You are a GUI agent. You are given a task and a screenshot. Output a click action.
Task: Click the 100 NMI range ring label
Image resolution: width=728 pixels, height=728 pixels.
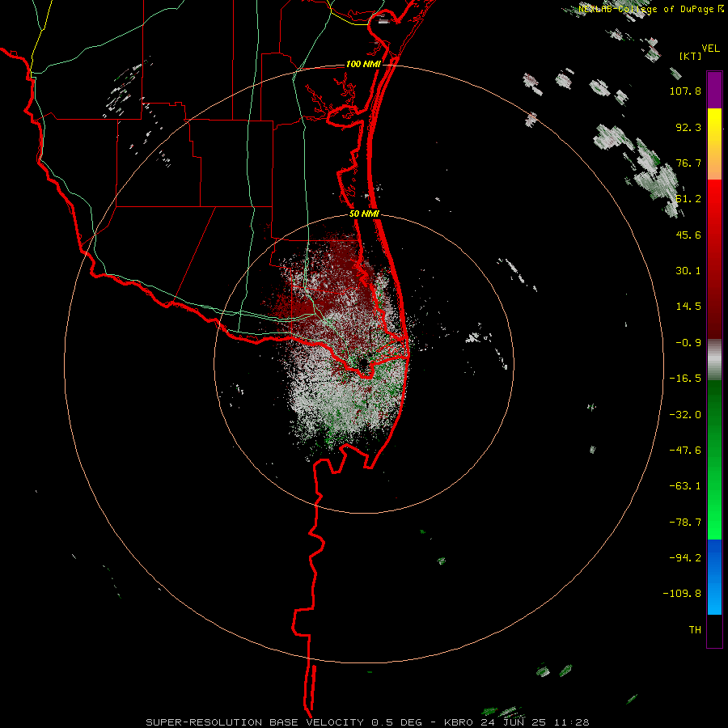[363, 64]
